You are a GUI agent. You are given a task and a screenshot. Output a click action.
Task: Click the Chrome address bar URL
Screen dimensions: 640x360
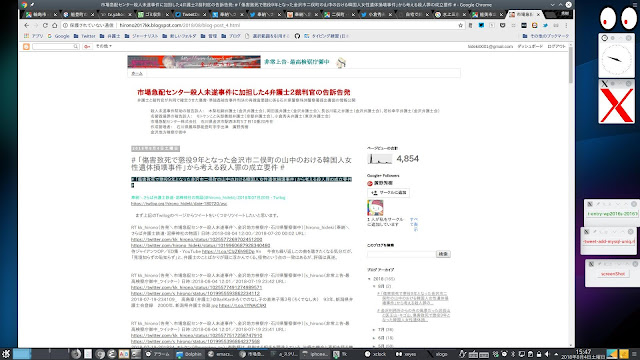pos(180,25)
